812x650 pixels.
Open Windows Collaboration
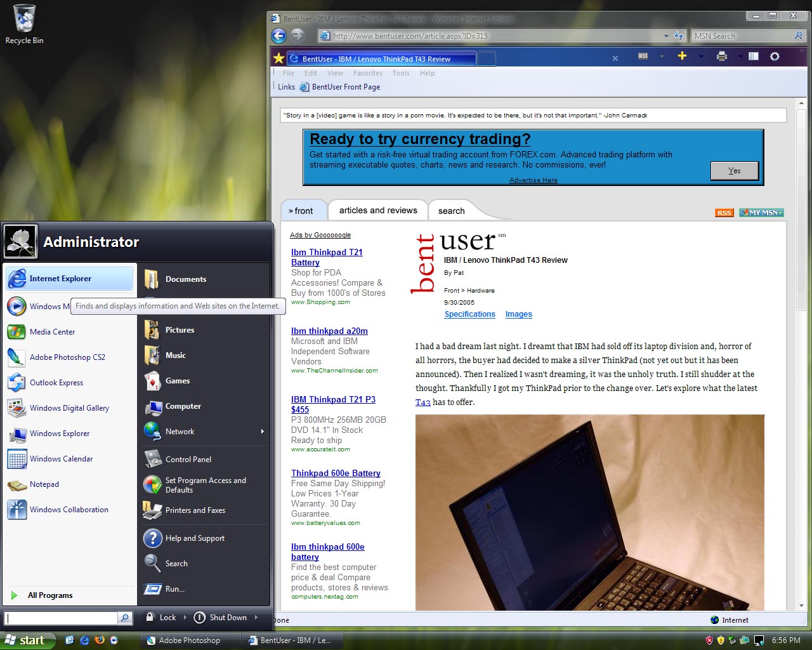70,509
